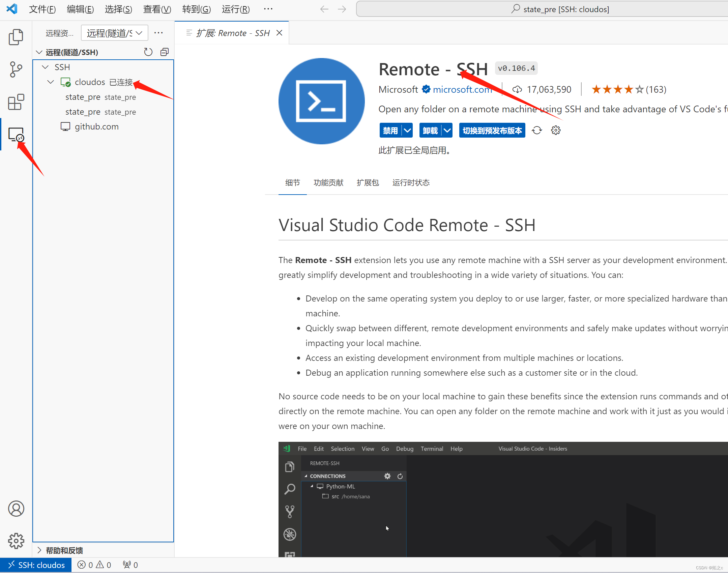Viewport: 728px width, 573px height.
Task: Click the forwarded ports status item
Action: click(x=130, y=565)
